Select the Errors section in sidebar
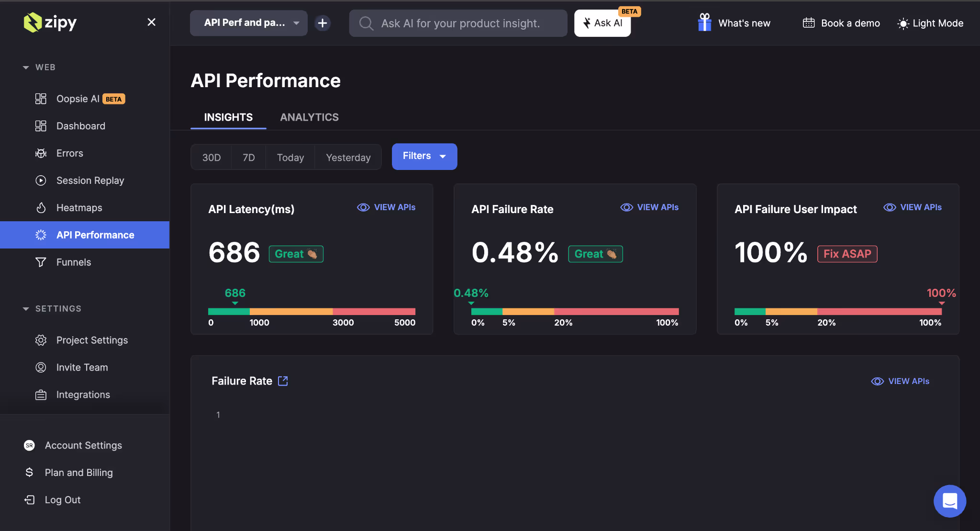This screenshot has height=531, width=980. click(70, 153)
